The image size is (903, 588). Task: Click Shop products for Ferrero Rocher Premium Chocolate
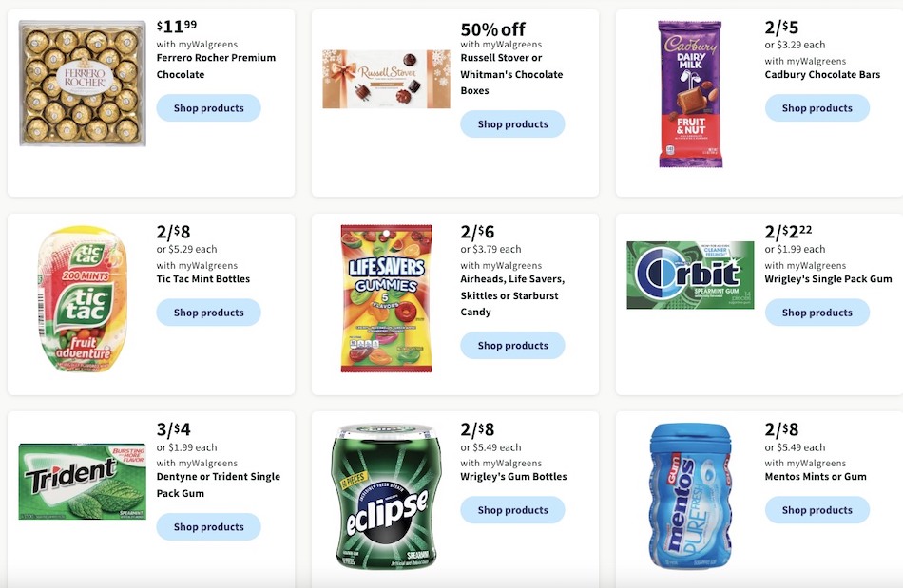coord(208,107)
